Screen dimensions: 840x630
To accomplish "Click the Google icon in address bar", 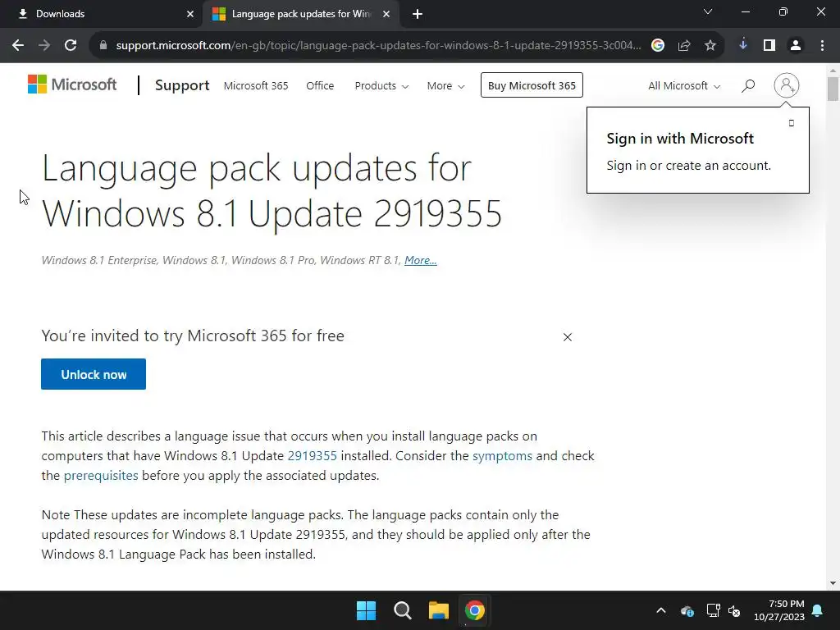I will pyautogui.click(x=658, y=46).
